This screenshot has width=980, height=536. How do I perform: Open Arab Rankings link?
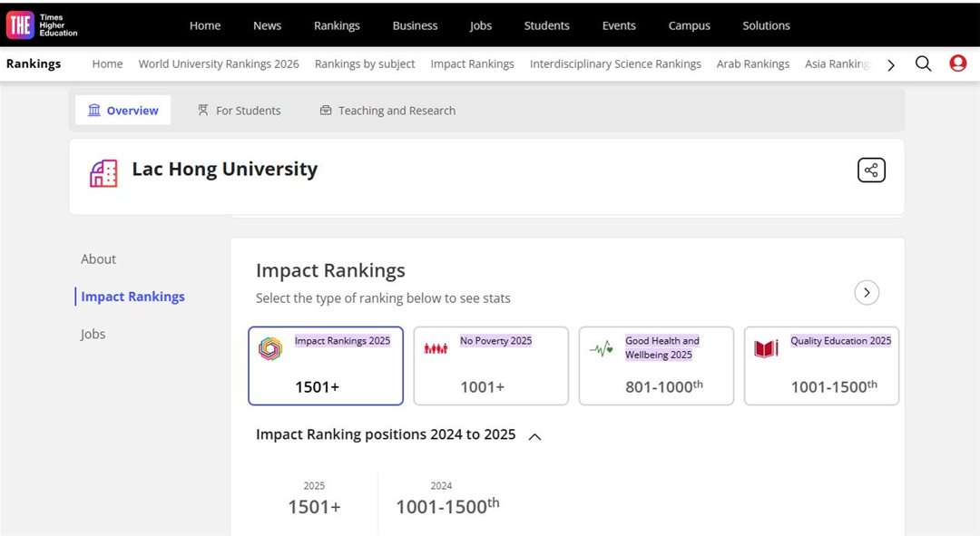pos(753,63)
